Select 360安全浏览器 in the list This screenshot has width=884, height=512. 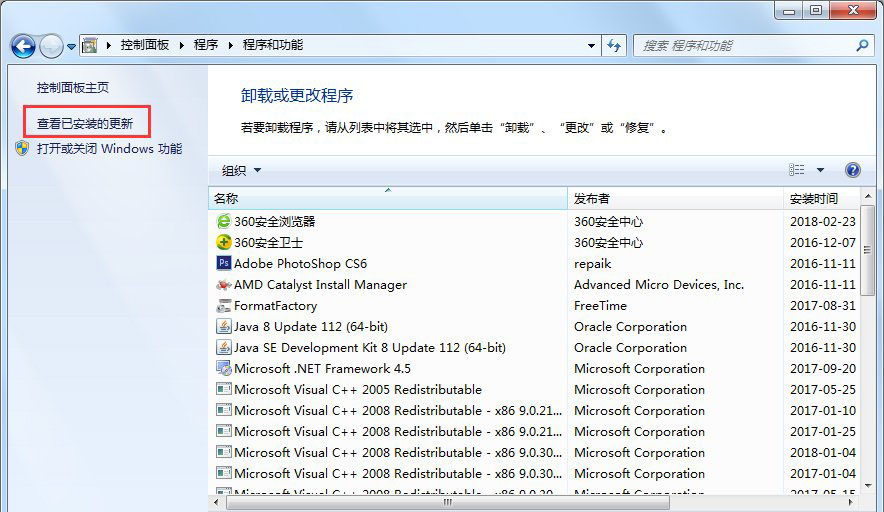275,222
